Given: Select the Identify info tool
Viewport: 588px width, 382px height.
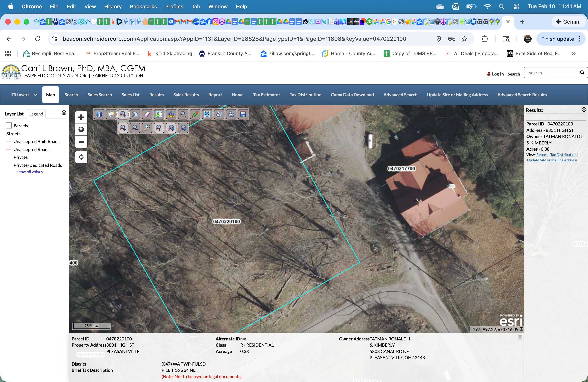Looking at the screenshot, I should coord(99,114).
